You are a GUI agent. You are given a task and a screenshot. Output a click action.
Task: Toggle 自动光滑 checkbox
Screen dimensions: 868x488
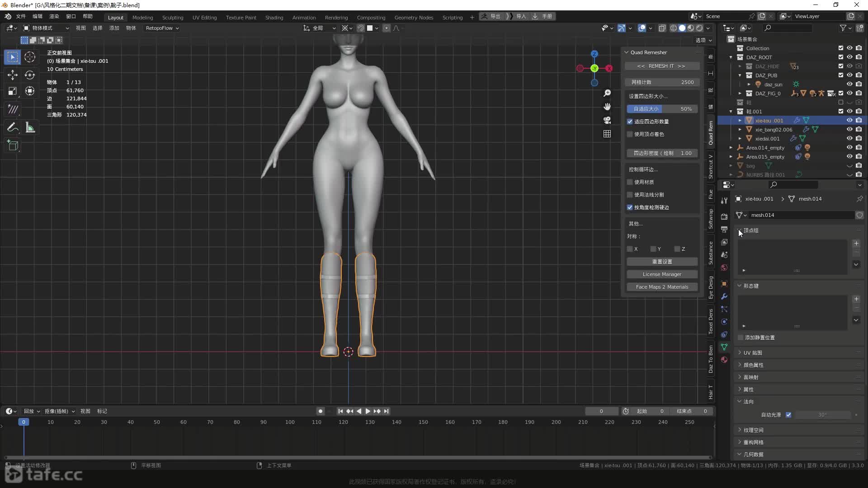coord(788,415)
